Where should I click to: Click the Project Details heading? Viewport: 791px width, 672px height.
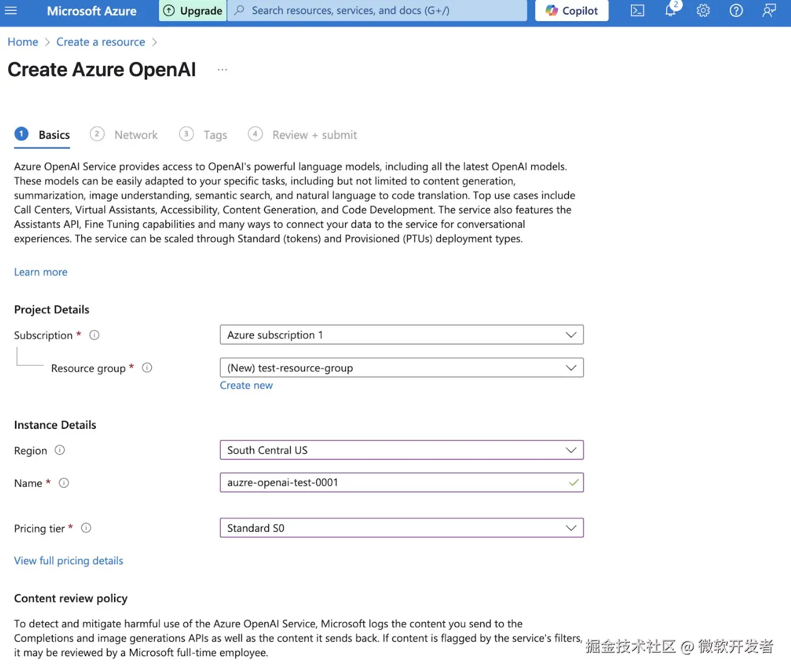52,310
